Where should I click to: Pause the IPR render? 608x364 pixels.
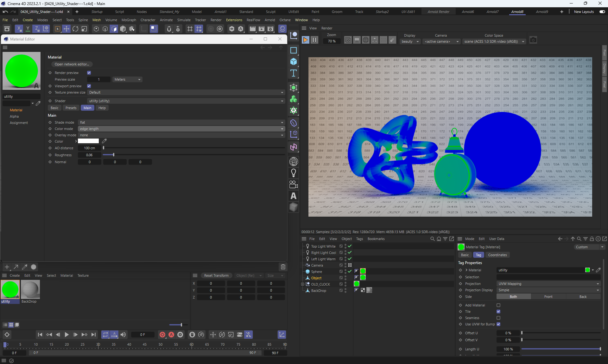pyautogui.click(x=314, y=40)
